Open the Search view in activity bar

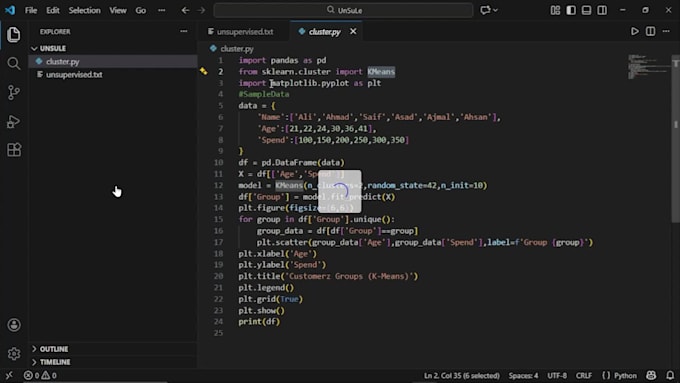pos(13,63)
